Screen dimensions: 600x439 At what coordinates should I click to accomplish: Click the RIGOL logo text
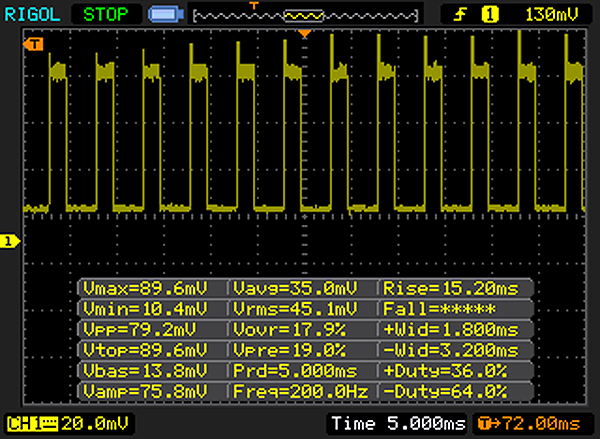[32, 15]
